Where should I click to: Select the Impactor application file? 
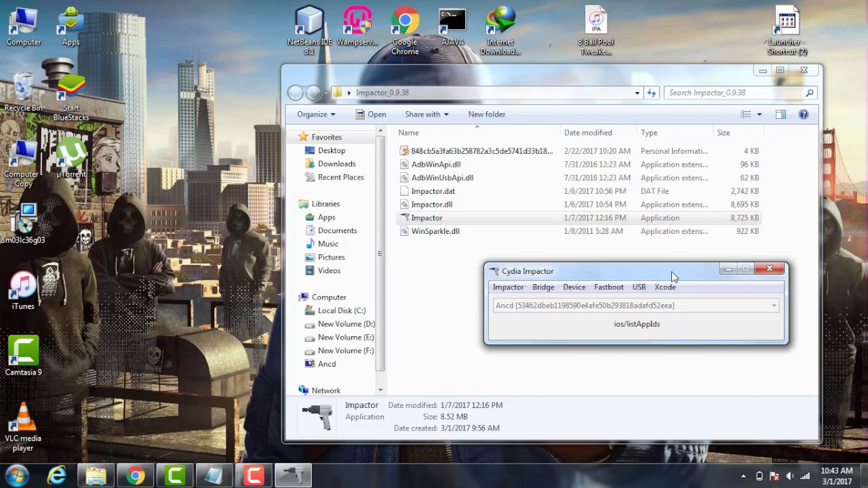579,218
